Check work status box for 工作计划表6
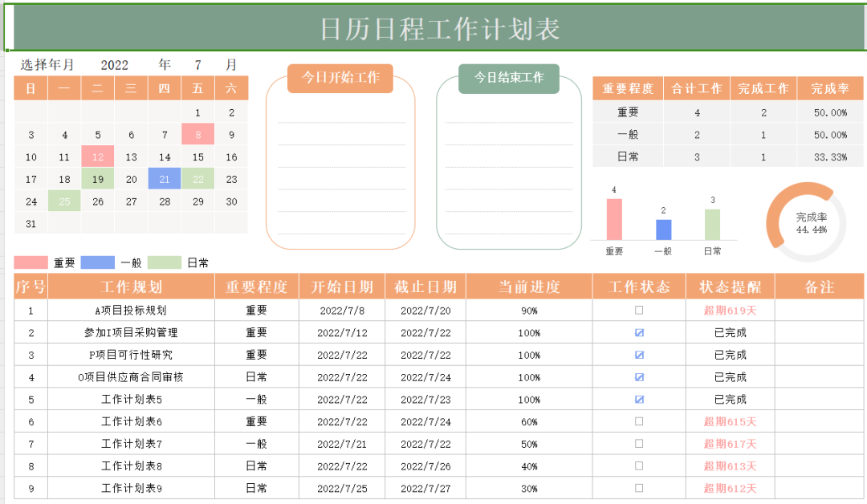 tap(639, 421)
